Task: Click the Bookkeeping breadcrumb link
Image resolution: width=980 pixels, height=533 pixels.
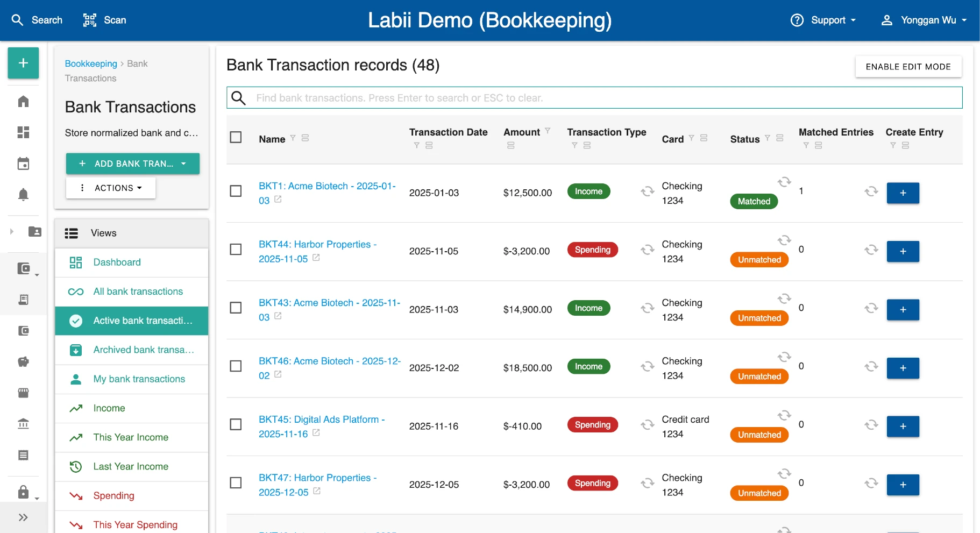Action: coord(91,63)
